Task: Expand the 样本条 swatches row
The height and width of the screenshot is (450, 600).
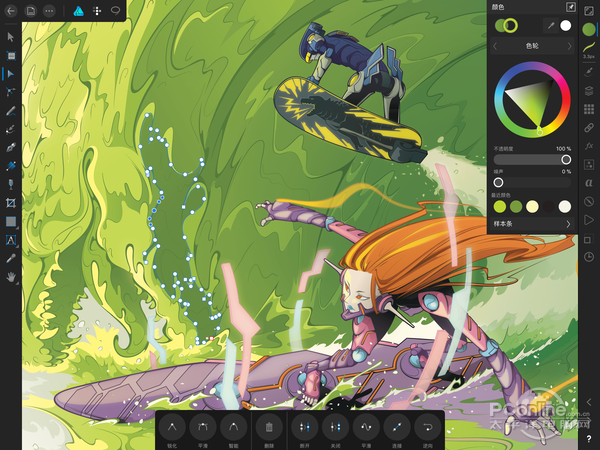Action: [x=532, y=224]
